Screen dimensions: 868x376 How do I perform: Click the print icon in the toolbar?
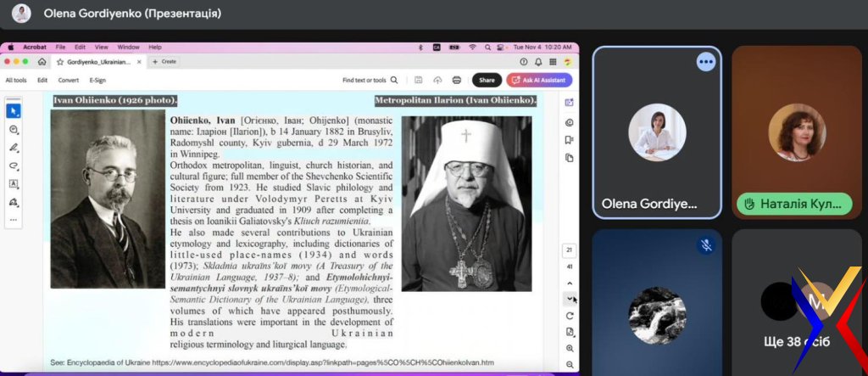click(x=457, y=80)
